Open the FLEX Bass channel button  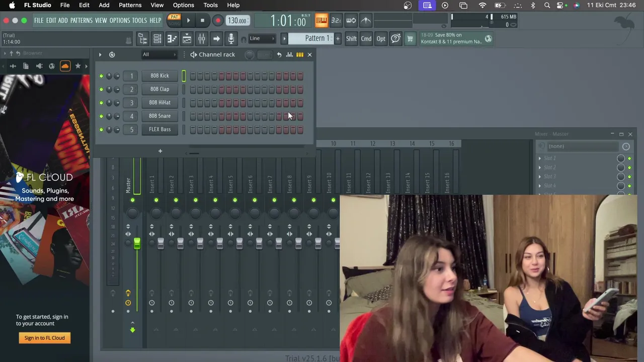tap(159, 130)
